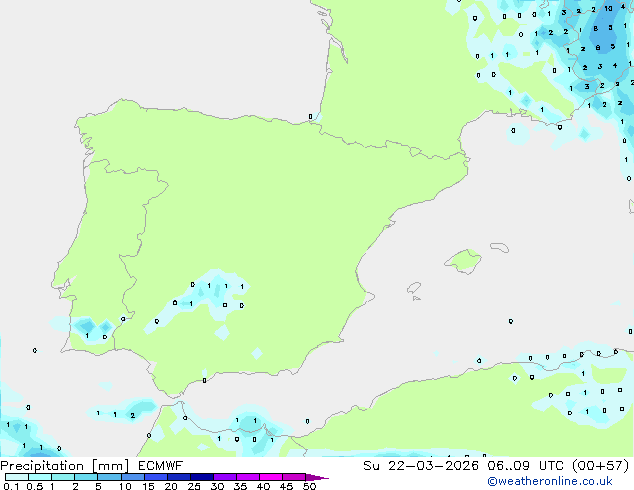
Task: Open the weatheronline.co.uk copyright link
Action: (x=550, y=481)
